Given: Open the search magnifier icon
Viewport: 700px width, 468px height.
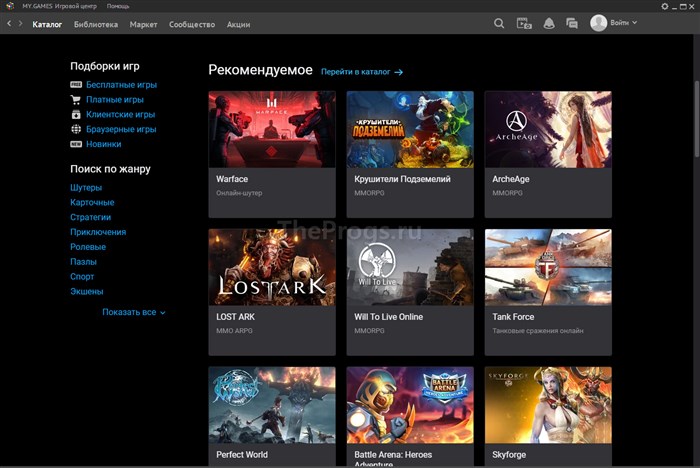Looking at the screenshot, I should (x=499, y=23).
